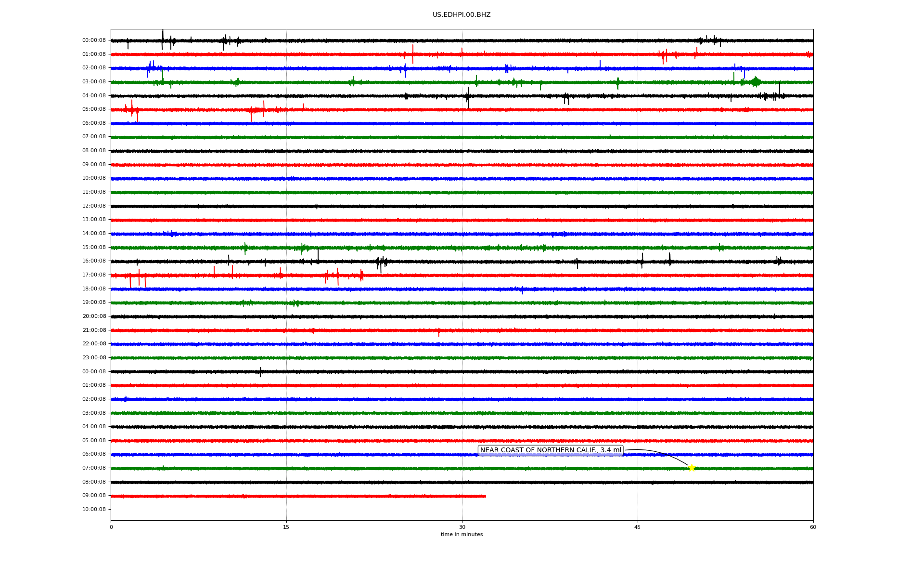Click the 06:00:08 label of the blue trace under the annotation
This screenshot has height=578, width=924.
[94, 454]
